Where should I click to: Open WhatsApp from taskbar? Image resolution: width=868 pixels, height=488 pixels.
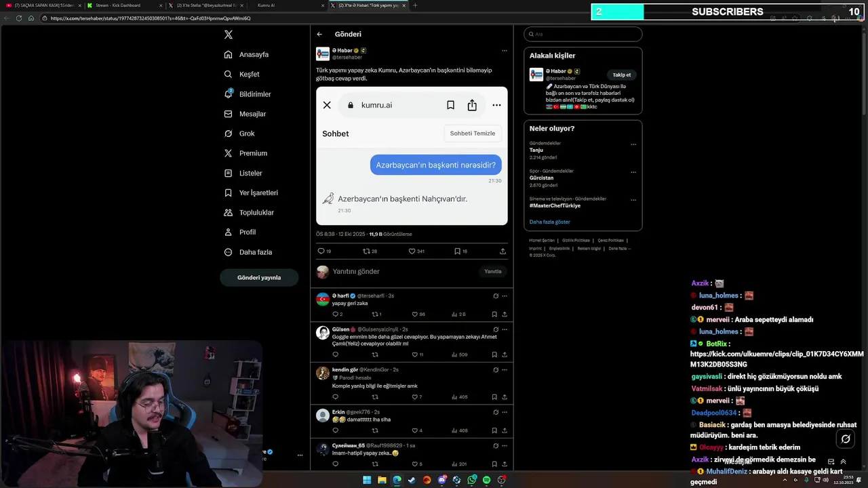click(471, 480)
